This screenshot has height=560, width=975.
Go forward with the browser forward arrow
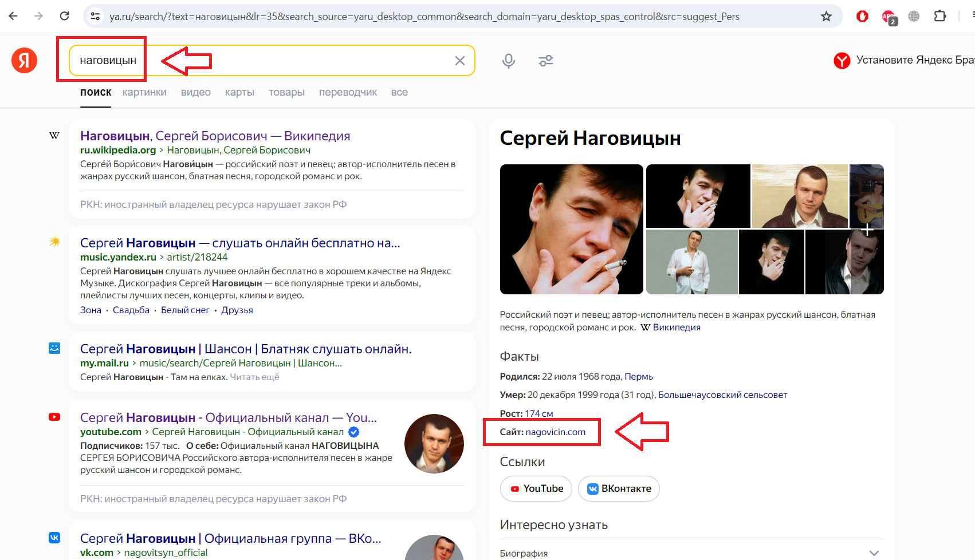click(38, 16)
